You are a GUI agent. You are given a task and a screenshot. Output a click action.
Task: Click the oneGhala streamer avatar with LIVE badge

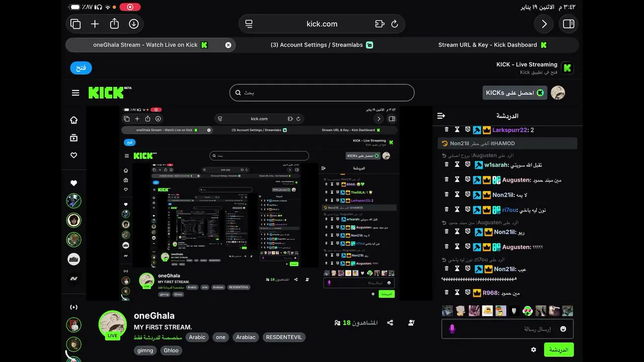(112, 325)
